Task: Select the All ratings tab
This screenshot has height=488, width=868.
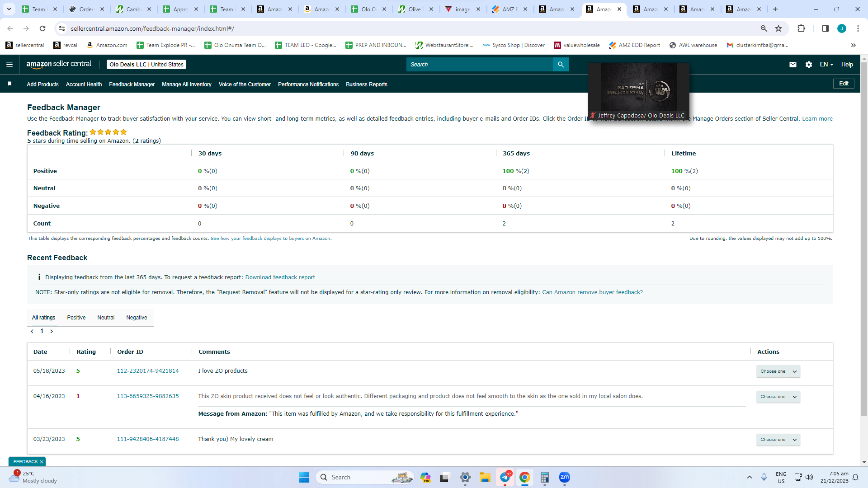Action: click(x=43, y=318)
